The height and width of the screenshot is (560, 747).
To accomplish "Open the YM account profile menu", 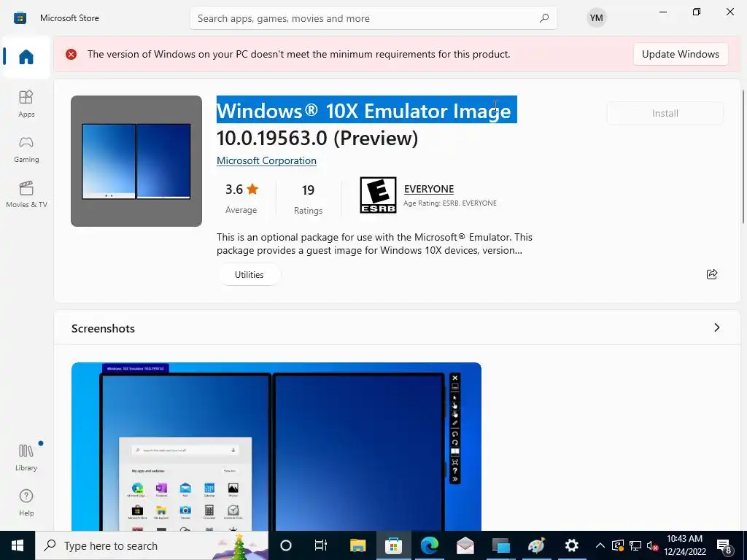I will coord(596,18).
